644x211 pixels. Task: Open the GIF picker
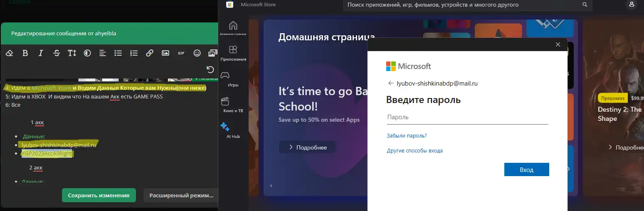pos(181,53)
